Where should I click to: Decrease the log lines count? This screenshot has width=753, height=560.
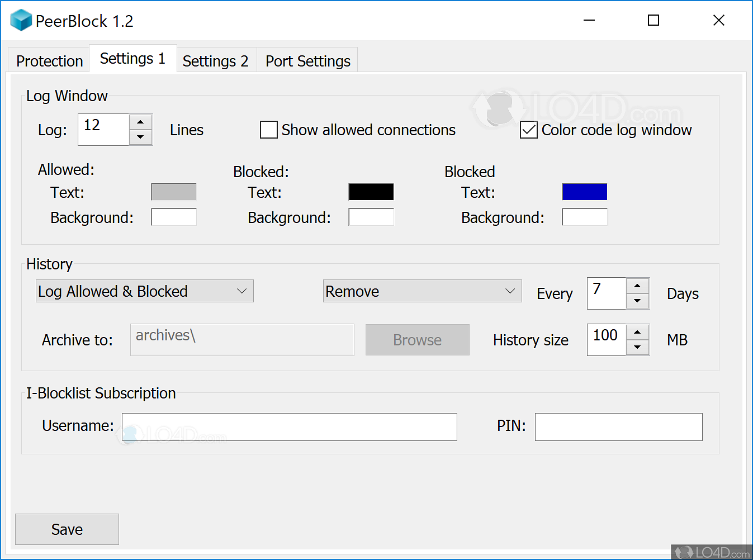tap(141, 136)
